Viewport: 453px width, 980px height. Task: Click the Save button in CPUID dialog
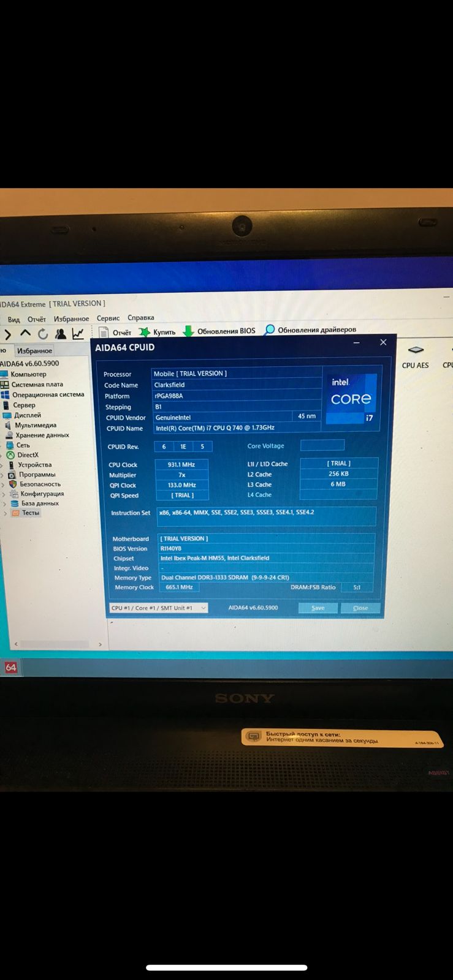tap(318, 608)
